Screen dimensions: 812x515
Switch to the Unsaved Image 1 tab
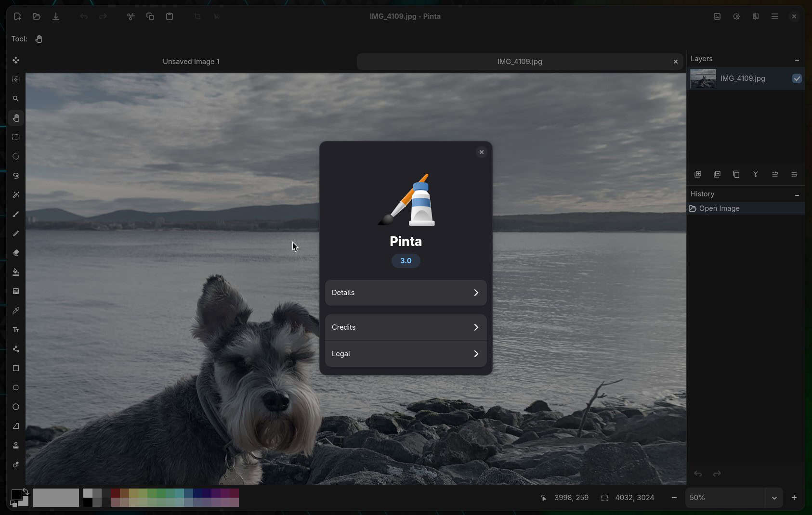(191, 61)
